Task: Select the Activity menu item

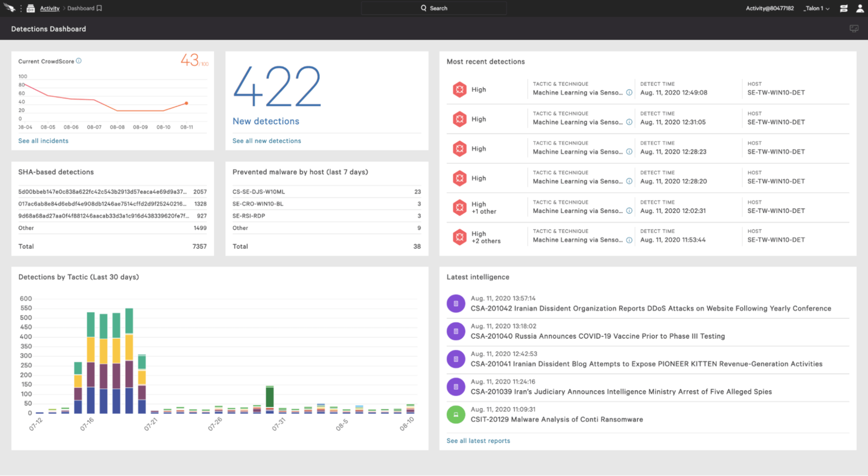Action: coord(50,8)
